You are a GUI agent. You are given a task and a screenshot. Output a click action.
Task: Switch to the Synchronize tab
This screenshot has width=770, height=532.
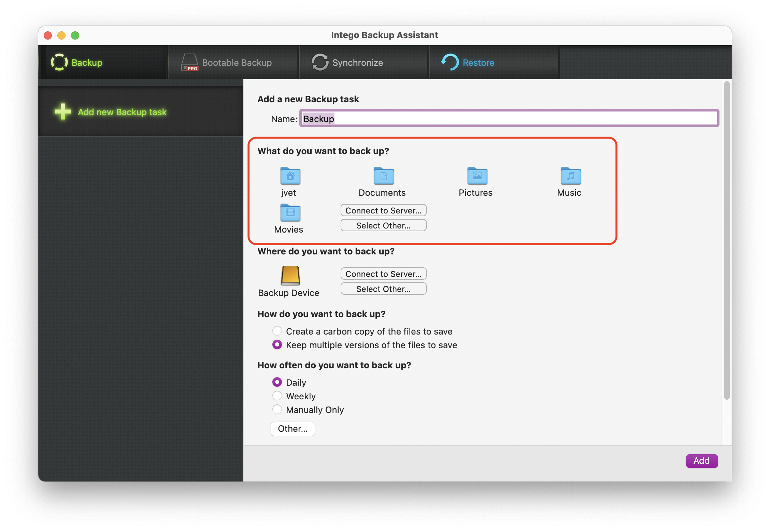point(364,62)
